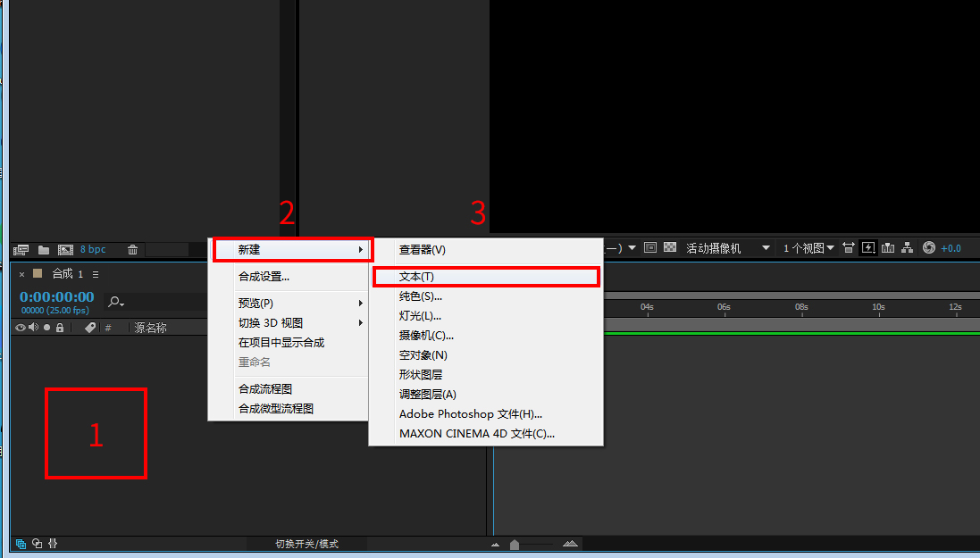
Task: Click the trash icon in the project panel
Action: 132,249
